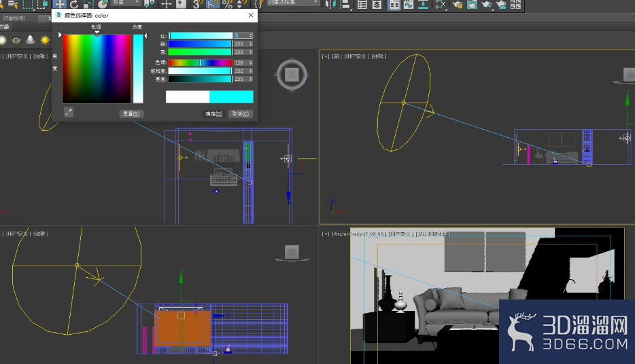Select the Move transform tool

(x=60, y=4)
